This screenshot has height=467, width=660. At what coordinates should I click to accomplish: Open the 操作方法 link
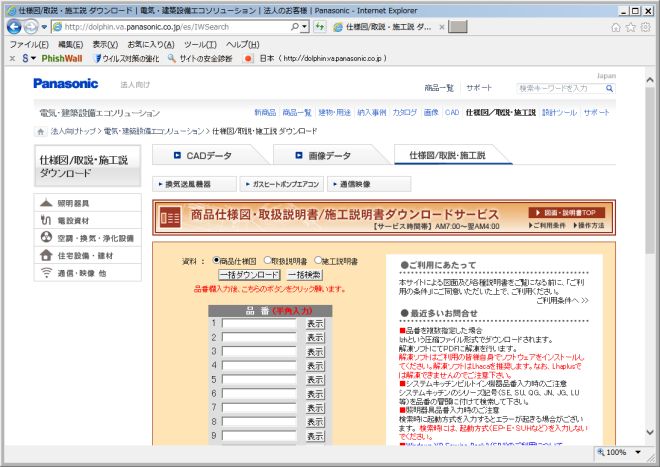(x=589, y=226)
